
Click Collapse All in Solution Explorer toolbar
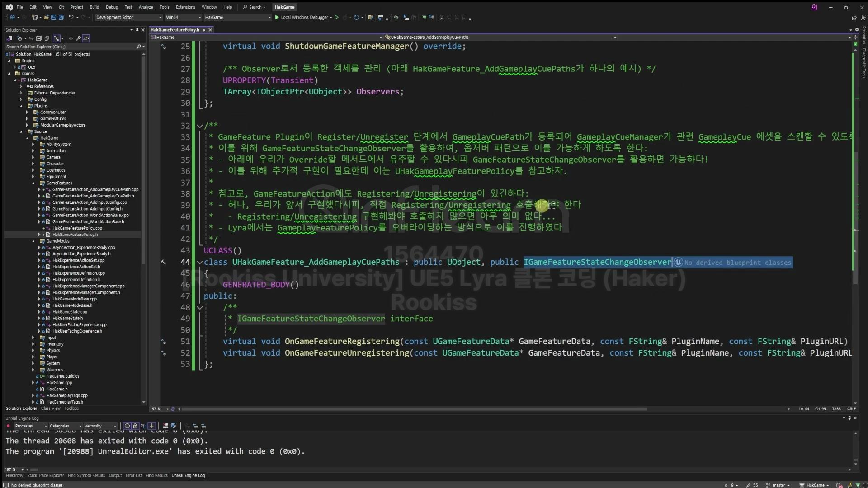coord(39,38)
